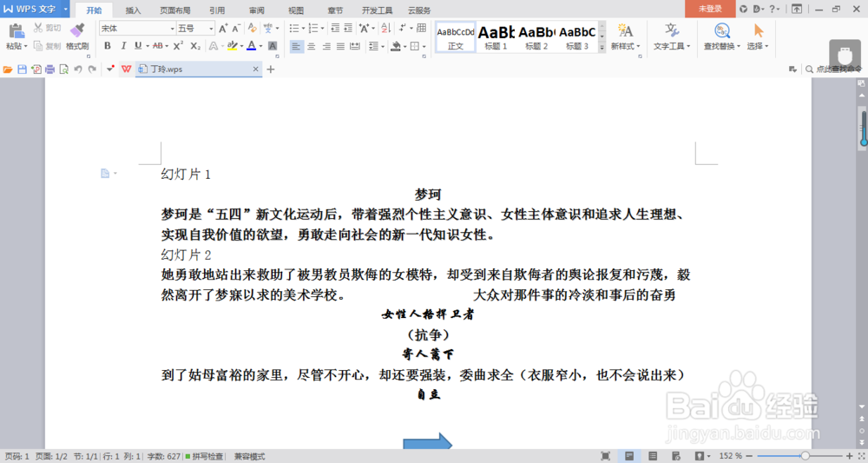Switch to web layout view icon
The image size is (868, 463).
coord(676,456)
